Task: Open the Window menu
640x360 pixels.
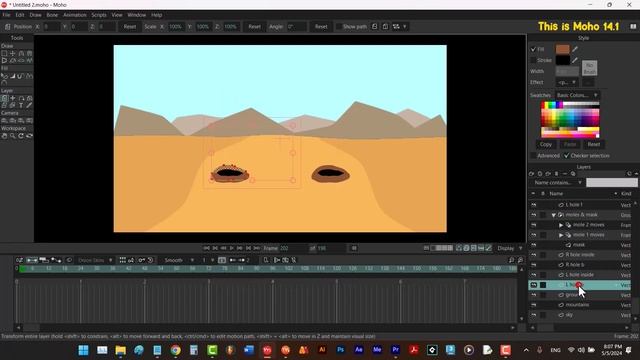Action: click(x=136, y=15)
